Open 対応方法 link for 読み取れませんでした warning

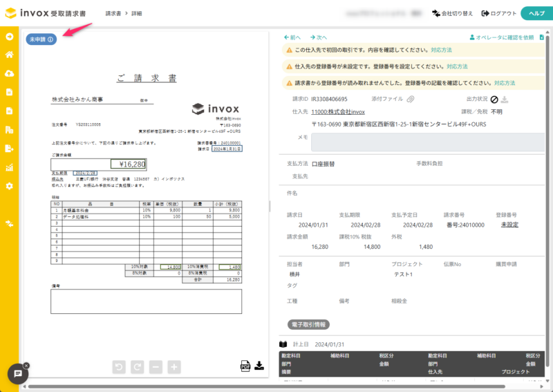505,83
